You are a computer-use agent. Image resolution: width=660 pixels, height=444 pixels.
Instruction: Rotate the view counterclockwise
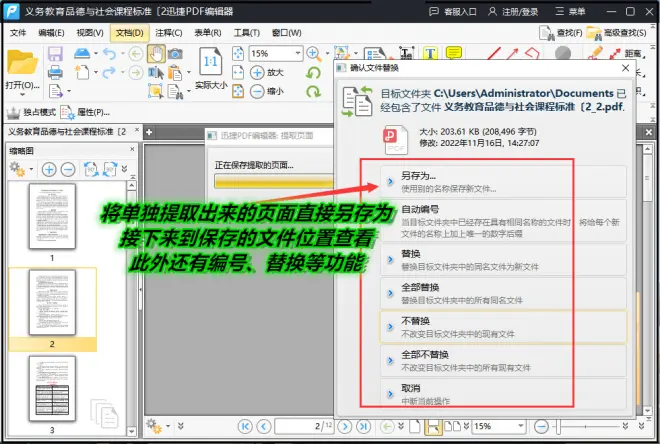point(313,72)
